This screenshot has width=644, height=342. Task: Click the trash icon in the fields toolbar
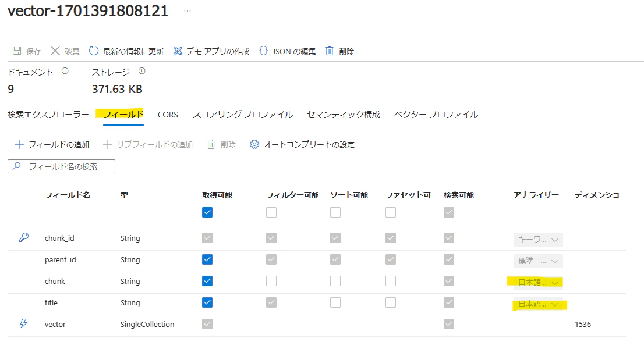(211, 144)
